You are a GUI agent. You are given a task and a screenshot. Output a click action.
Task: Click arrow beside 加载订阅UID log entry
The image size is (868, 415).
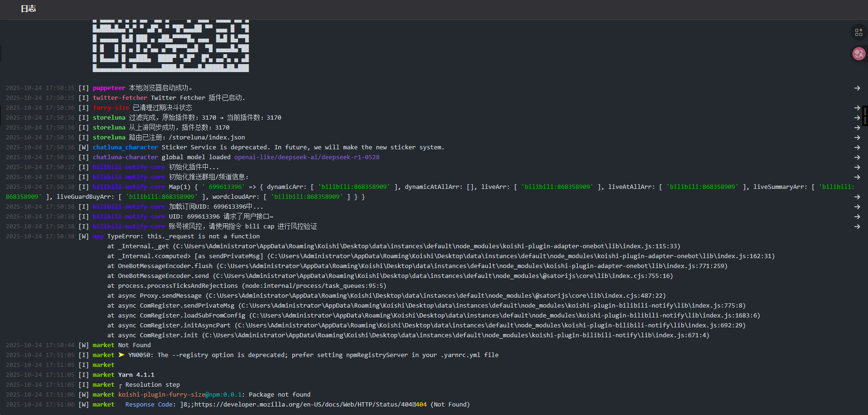pyautogui.click(x=857, y=207)
